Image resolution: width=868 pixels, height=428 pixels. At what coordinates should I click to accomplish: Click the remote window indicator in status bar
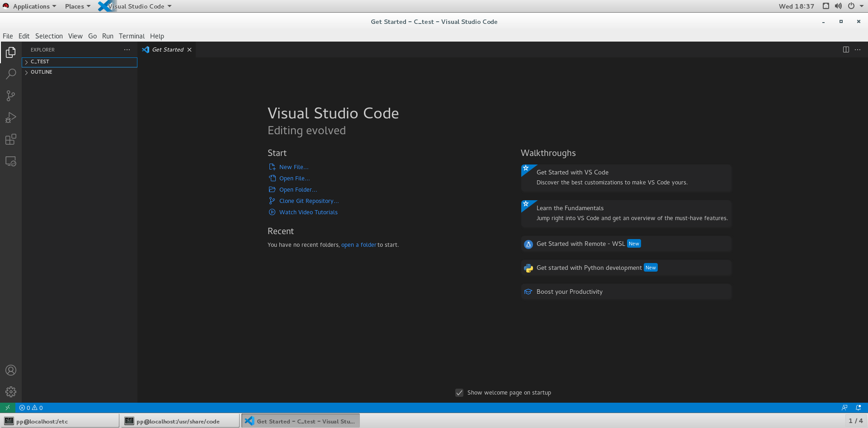click(8, 408)
